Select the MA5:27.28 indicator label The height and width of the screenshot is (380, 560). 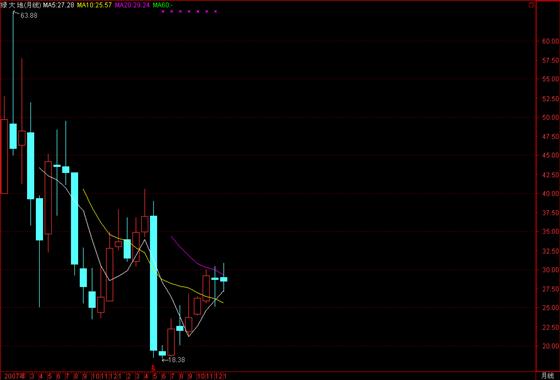(x=59, y=5)
